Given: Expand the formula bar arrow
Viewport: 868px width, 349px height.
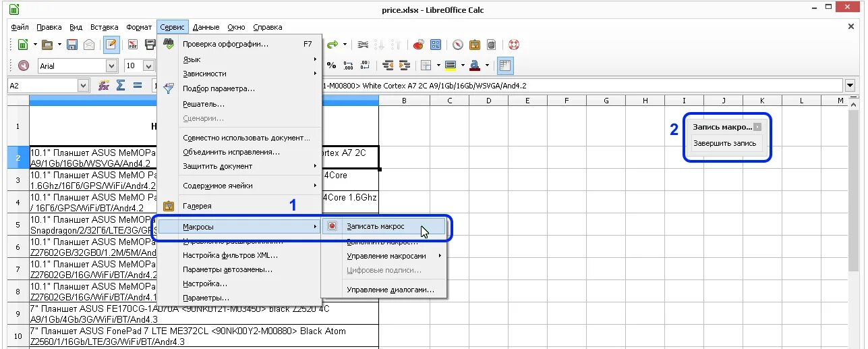Looking at the screenshot, I should 850,86.
